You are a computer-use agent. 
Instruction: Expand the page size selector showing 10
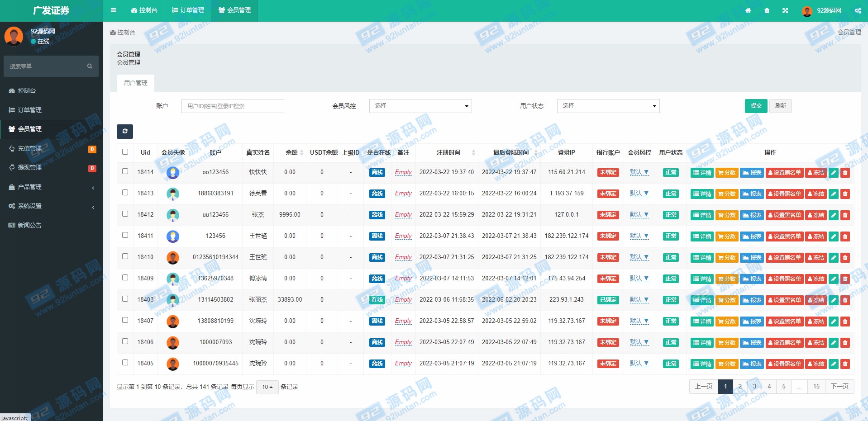coord(267,387)
